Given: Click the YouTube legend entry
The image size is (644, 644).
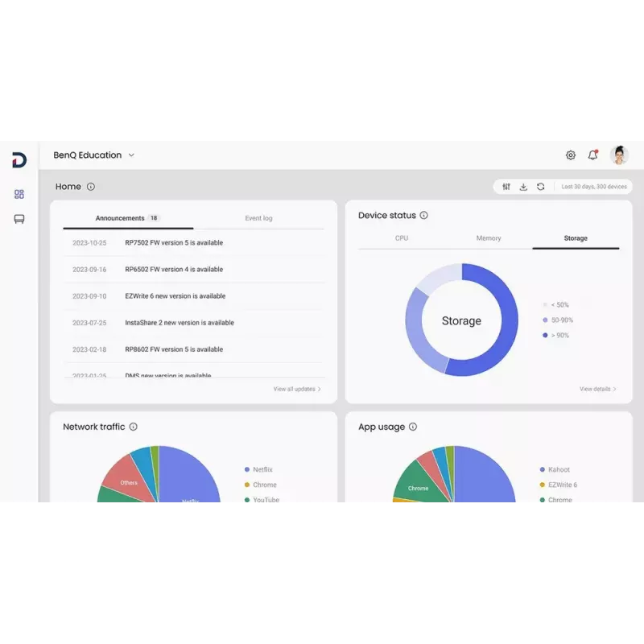Looking at the screenshot, I should click(x=262, y=499).
